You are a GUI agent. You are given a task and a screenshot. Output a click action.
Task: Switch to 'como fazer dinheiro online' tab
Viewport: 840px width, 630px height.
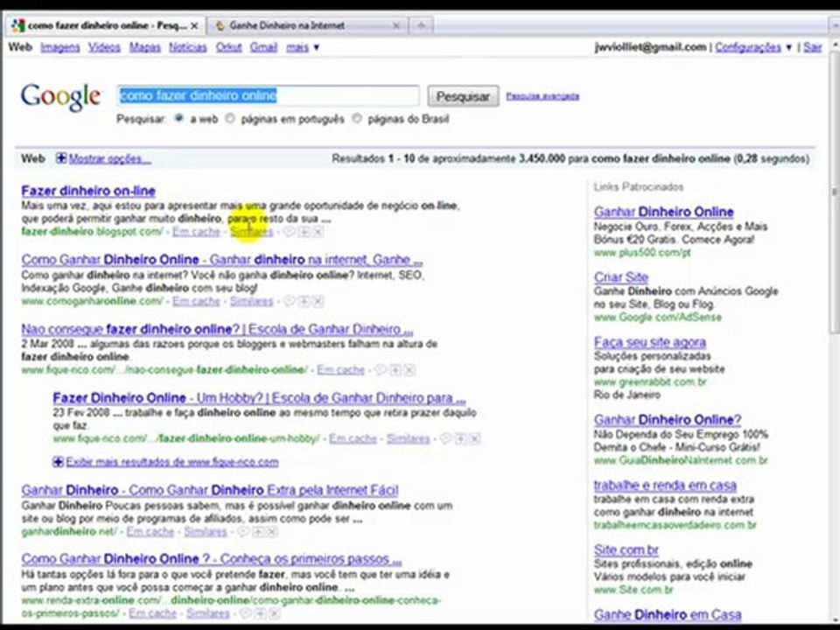pyautogui.click(x=106, y=25)
